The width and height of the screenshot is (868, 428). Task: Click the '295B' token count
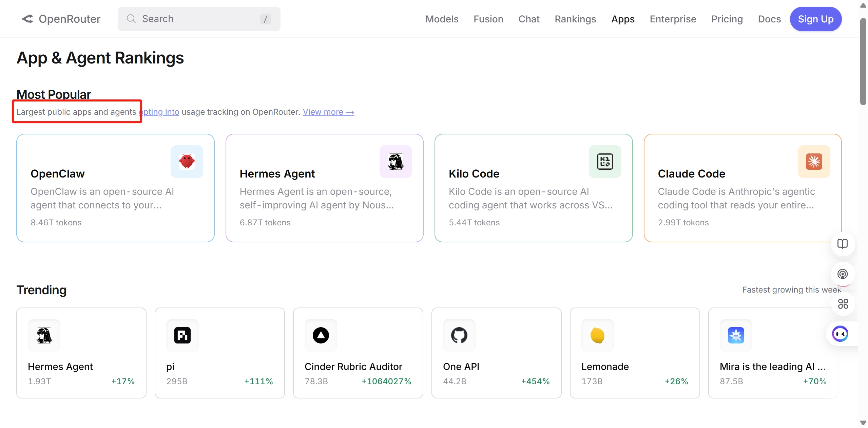[177, 382]
